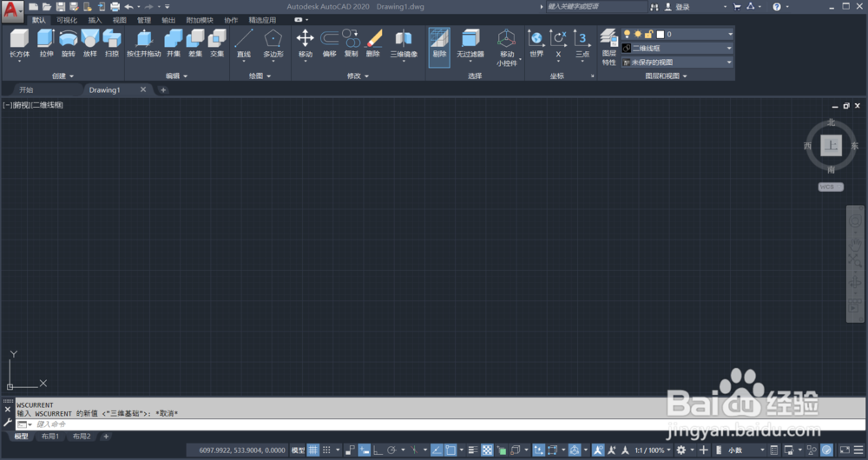
Task: Open the layer 0 dropdown list
Action: pos(730,35)
